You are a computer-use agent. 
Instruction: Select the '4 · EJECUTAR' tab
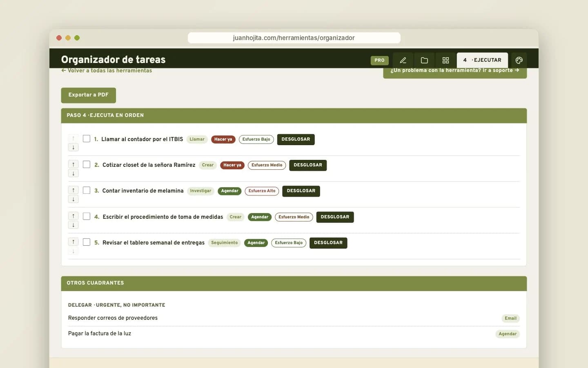point(482,60)
